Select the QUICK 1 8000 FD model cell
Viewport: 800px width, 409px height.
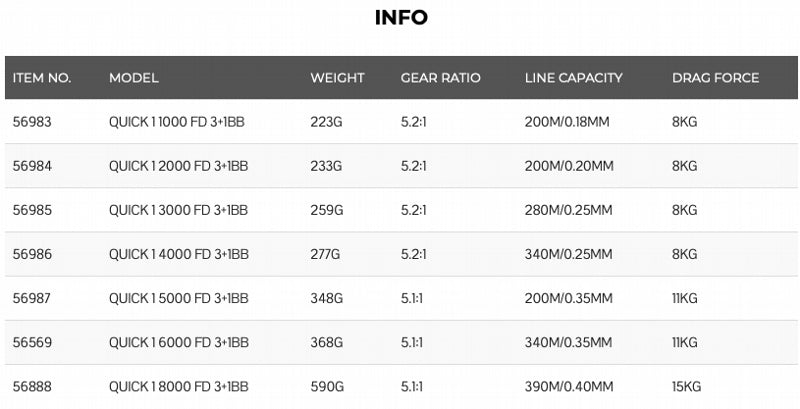tap(178, 386)
